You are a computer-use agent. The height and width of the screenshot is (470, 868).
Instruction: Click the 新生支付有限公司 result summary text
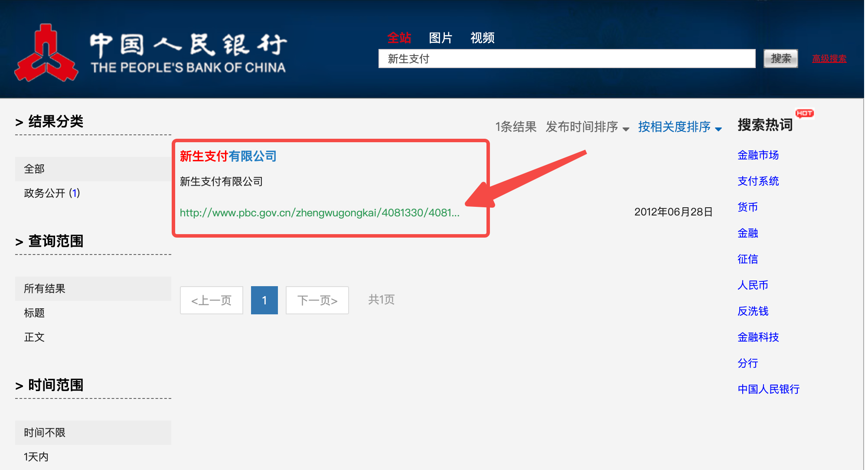(221, 181)
